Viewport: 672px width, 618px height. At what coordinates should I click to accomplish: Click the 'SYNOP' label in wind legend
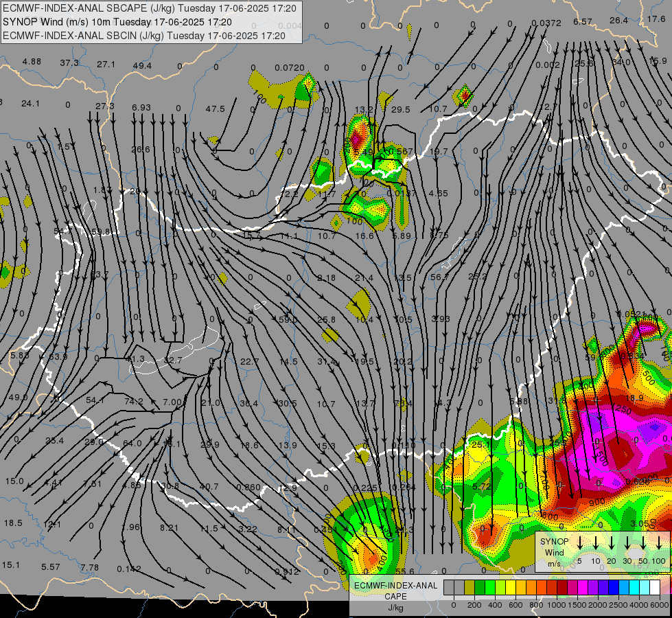tap(554, 542)
